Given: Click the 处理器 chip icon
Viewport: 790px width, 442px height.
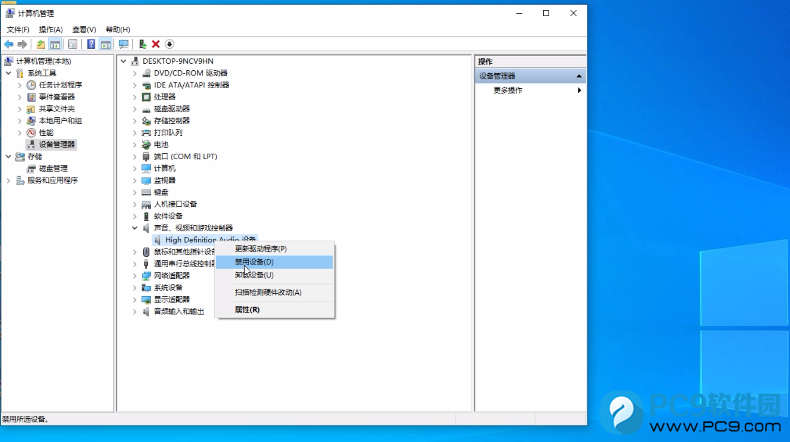Looking at the screenshot, I should point(146,97).
